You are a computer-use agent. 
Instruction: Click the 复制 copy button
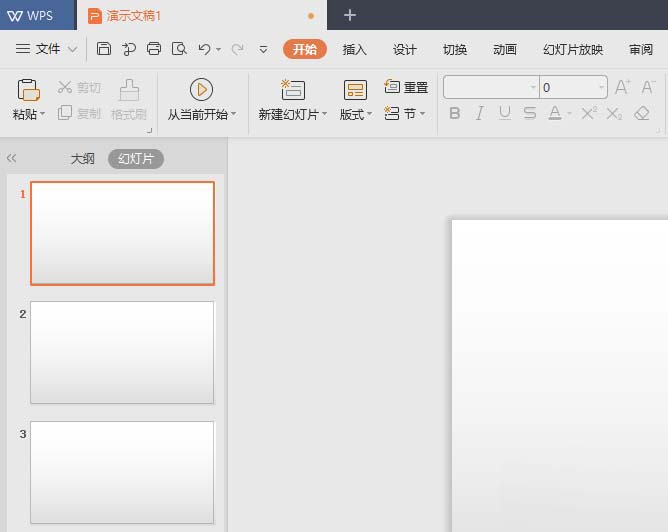pyautogui.click(x=79, y=113)
